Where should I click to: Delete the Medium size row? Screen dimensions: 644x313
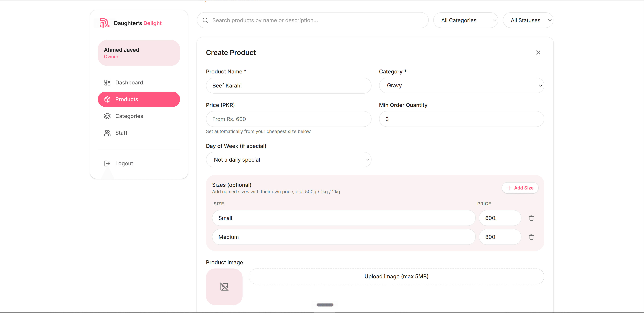(x=531, y=237)
